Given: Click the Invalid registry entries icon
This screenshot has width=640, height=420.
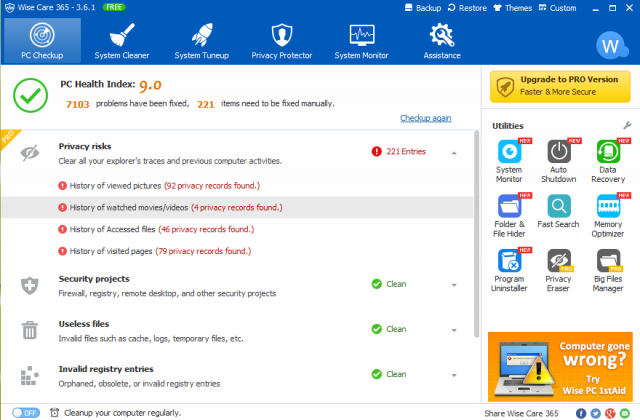Looking at the screenshot, I should pos(30,376).
